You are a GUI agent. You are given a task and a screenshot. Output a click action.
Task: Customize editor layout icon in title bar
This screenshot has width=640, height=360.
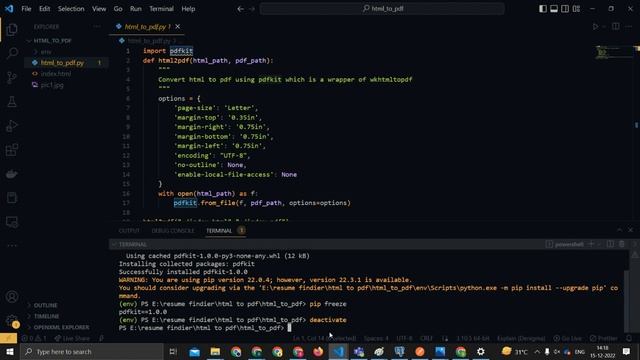tap(576, 9)
